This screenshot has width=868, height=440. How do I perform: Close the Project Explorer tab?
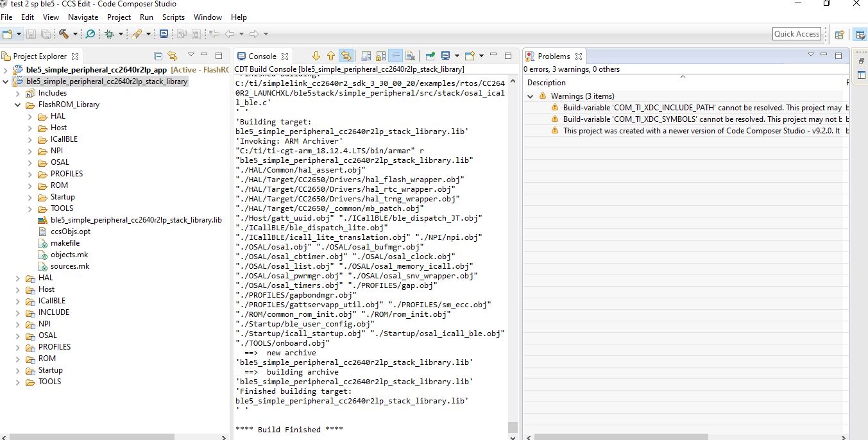pyautogui.click(x=75, y=56)
